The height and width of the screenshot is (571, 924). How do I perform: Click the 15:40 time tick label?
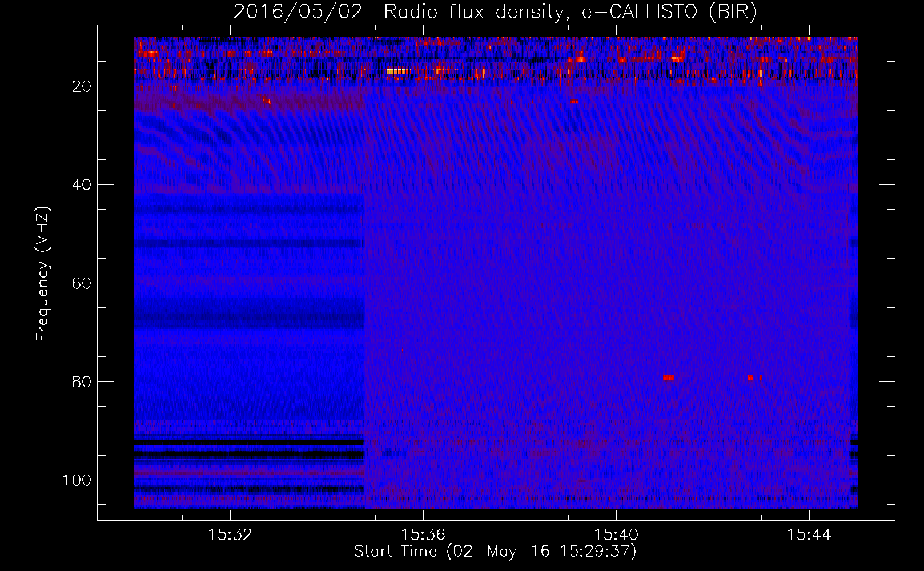click(x=616, y=534)
